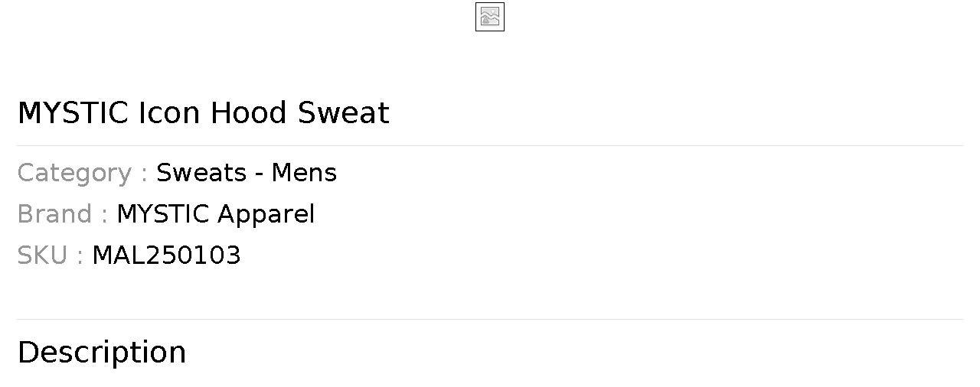Click the word Hood in the title

(x=248, y=113)
